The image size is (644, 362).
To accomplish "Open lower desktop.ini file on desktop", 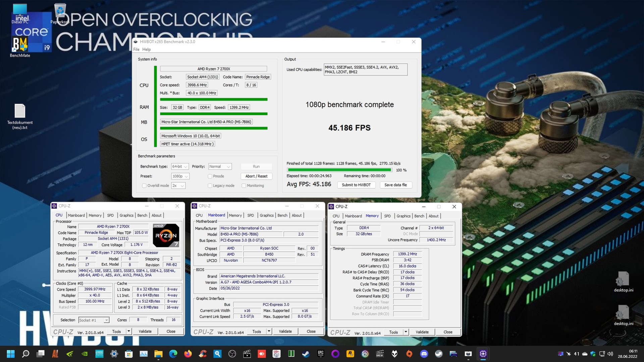I will 624,315.
